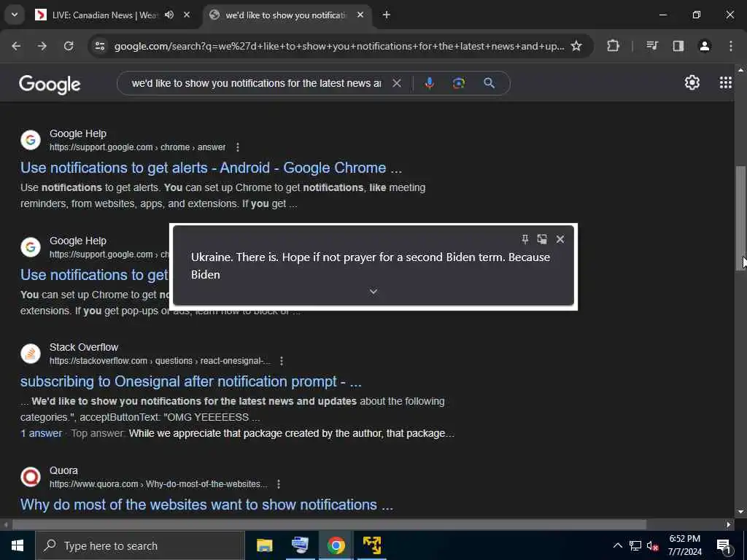Close the LIVE: Canadian News tab

click(x=187, y=15)
